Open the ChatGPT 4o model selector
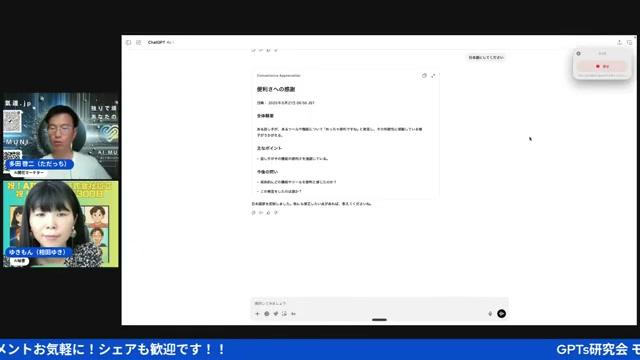This screenshot has width=640, height=360. pos(161,42)
